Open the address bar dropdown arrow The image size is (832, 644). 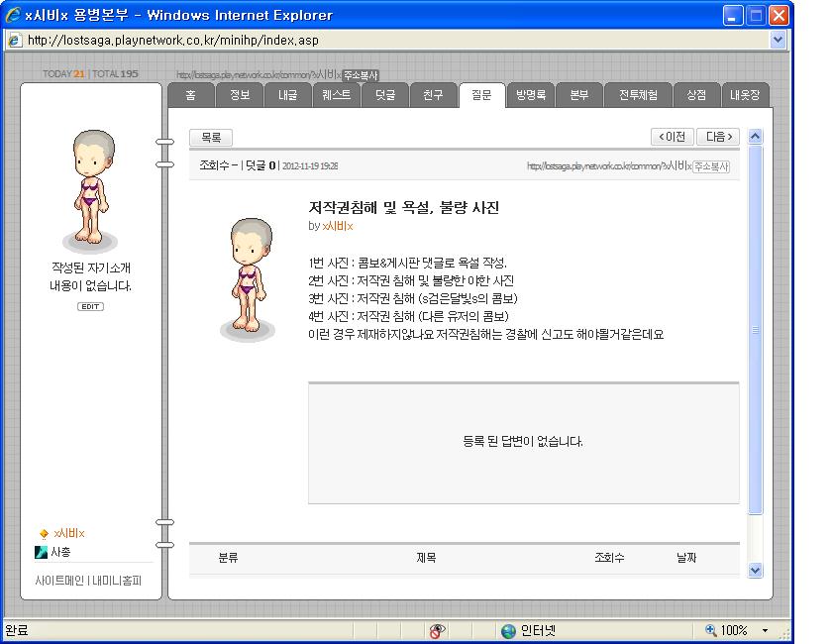778,40
